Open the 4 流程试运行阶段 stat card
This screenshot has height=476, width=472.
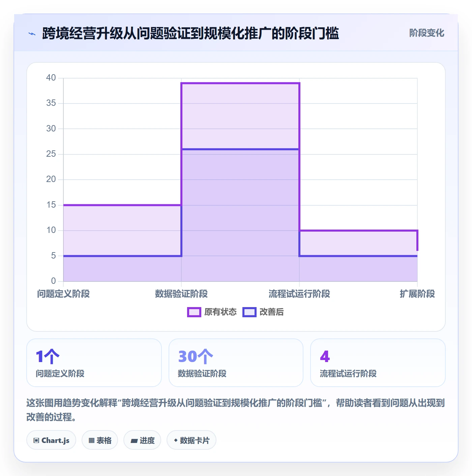tap(378, 363)
